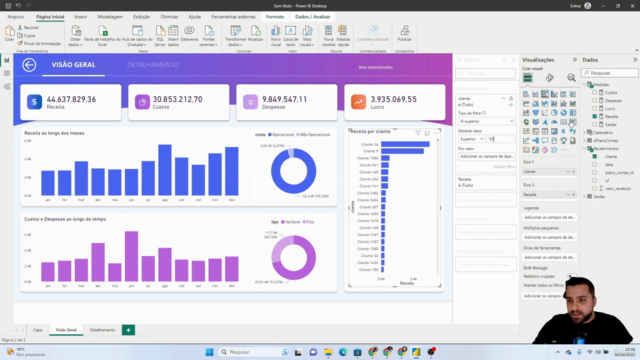640x360 pixels.
Task: Switch to Table view in left sidebar
Action: (x=7, y=73)
